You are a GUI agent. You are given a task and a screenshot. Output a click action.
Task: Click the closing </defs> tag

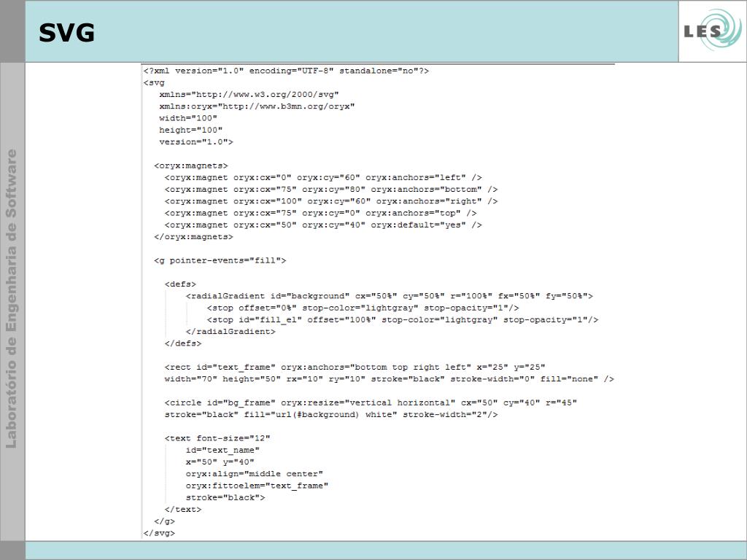[183, 343]
